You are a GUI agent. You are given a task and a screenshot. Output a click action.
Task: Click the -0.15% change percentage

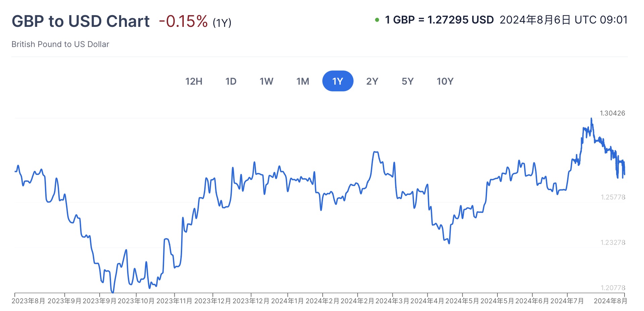point(183,21)
